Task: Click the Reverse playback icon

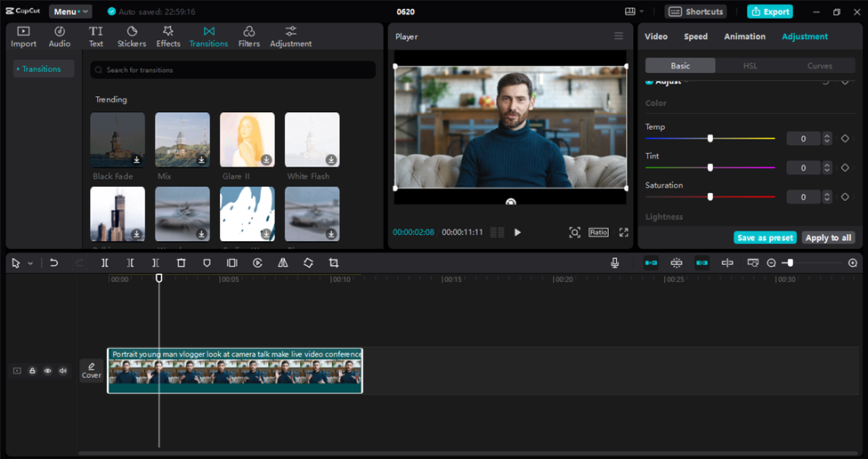Action: click(x=257, y=263)
